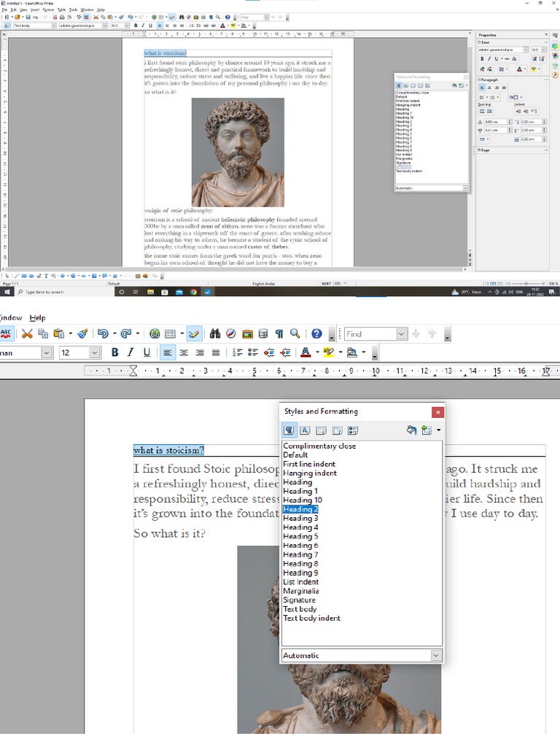Open the Gallery icon in enlarged toolbar
Screen dimensions: 560x747
pos(247,334)
